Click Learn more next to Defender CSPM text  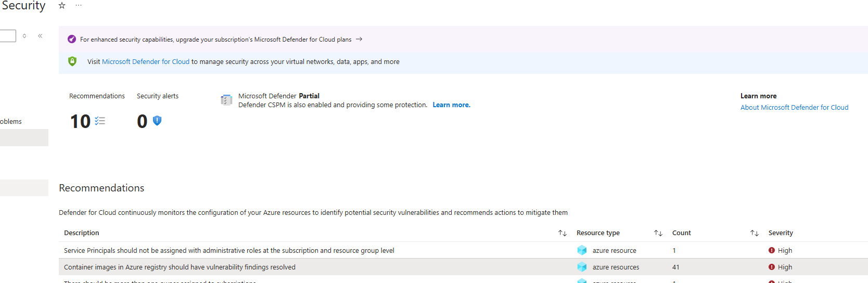pos(451,105)
